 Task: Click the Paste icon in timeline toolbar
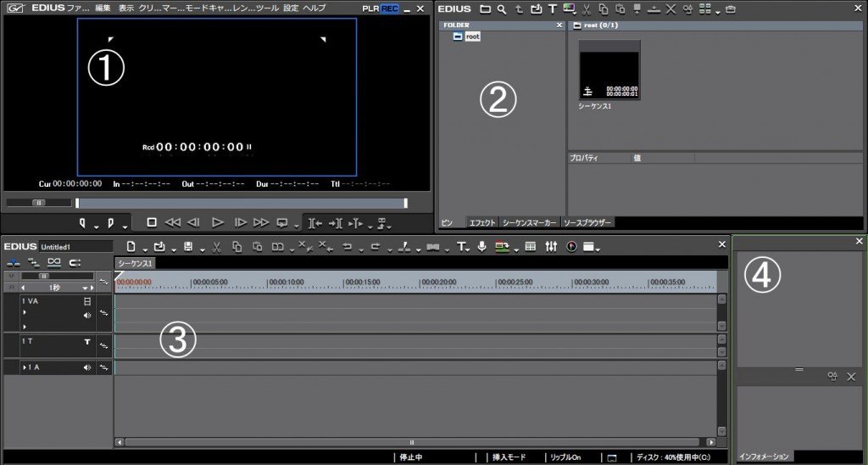click(258, 247)
